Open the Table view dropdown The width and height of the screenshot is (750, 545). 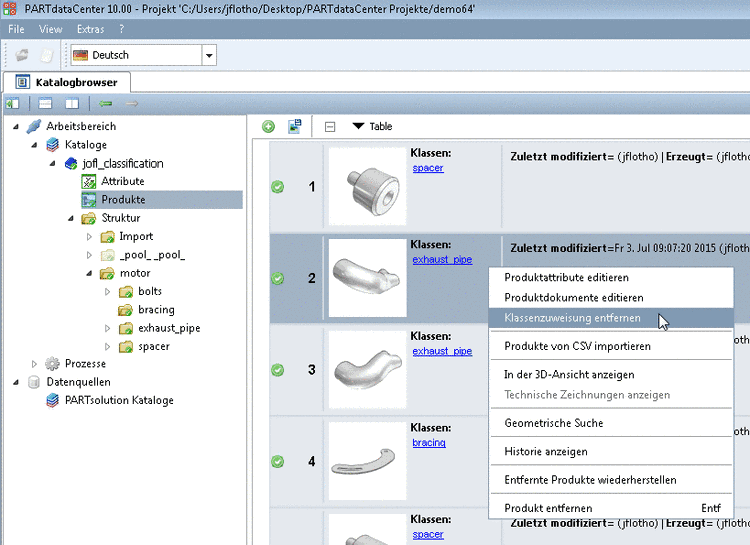point(372,126)
